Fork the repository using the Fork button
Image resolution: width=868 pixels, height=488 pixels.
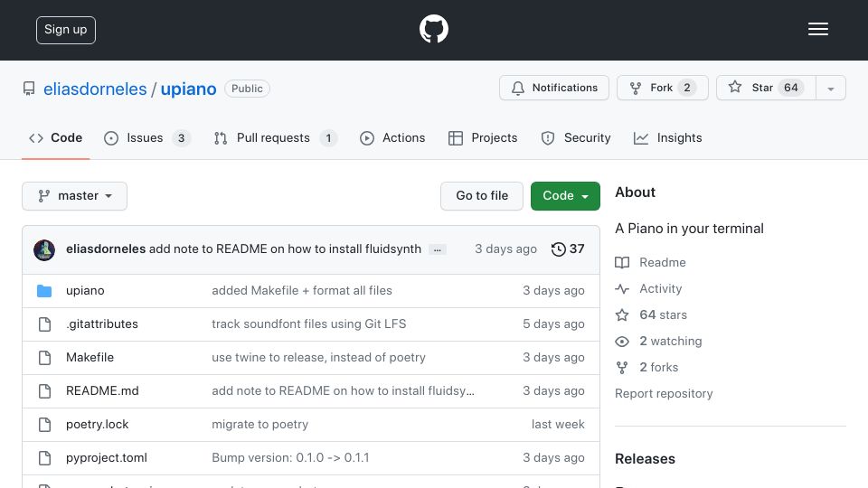[x=663, y=88]
